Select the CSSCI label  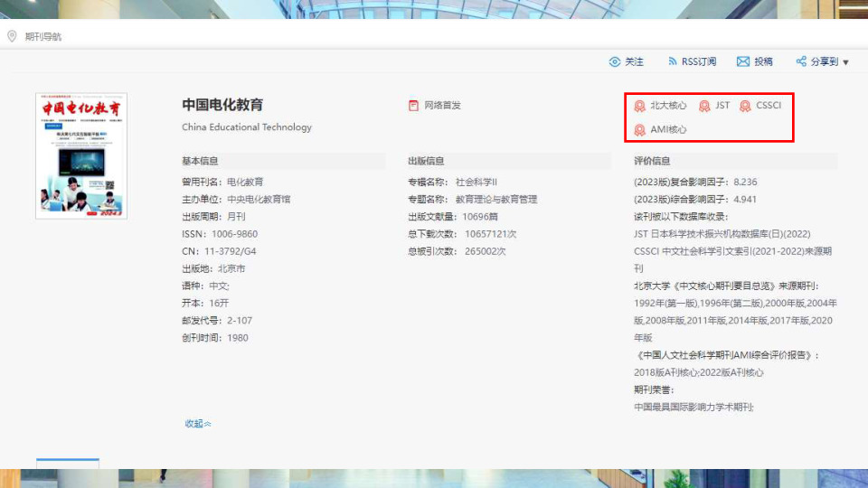(769, 105)
